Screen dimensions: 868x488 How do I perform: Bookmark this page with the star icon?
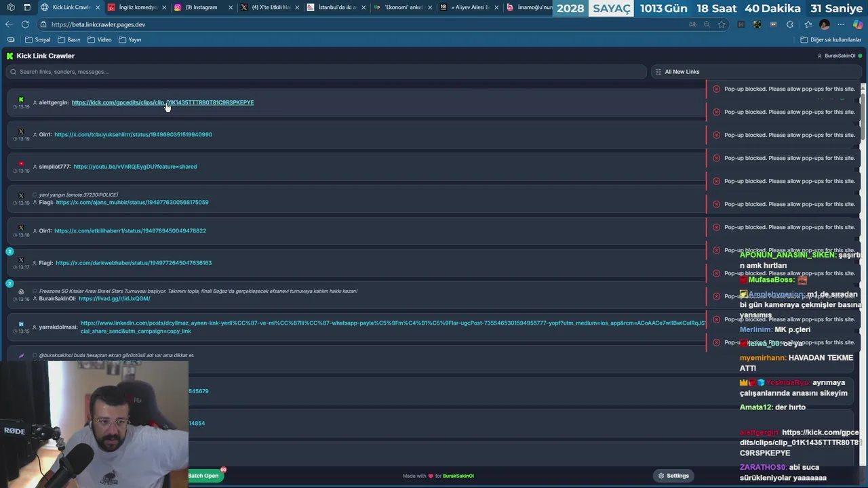pos(722,24)
